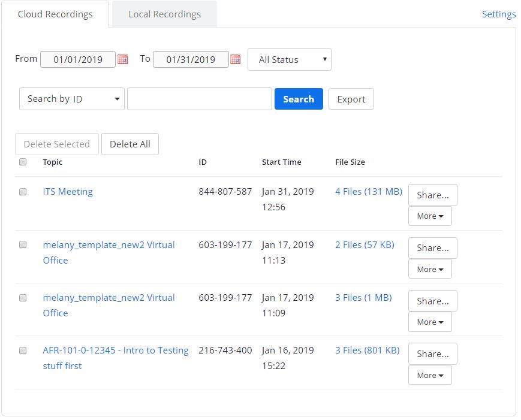The image size is (521, 420).
Task: Select the Cloud Recordings tab
Action: click(55, 14)
